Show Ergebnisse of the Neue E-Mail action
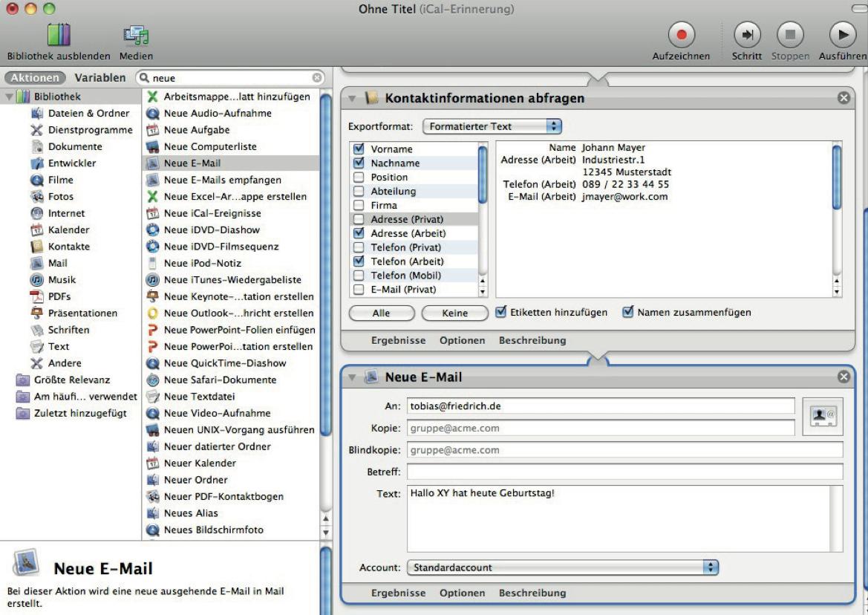Image resolution: width=868 pixels, height=615 pixels. (x=399, y=593)
